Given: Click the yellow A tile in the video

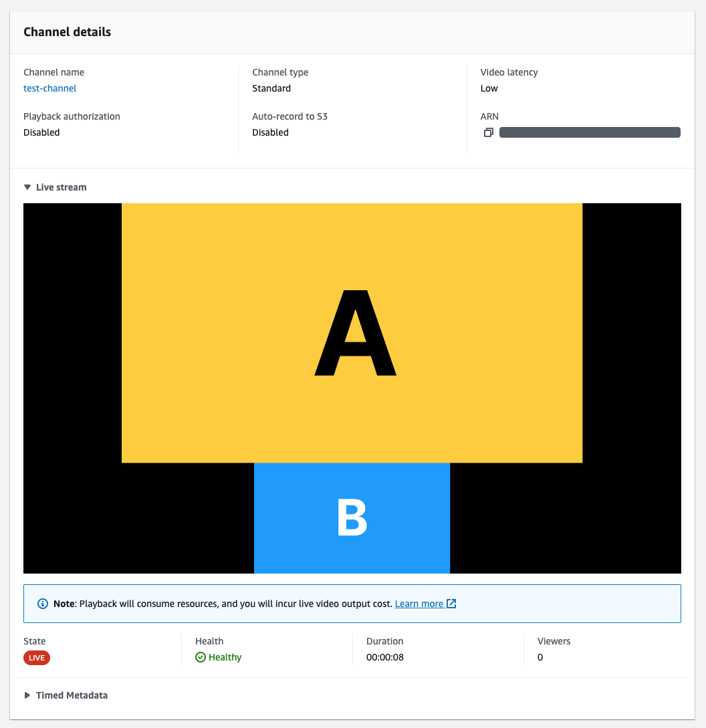Looking at the screenshot, I should coord(352,332).
